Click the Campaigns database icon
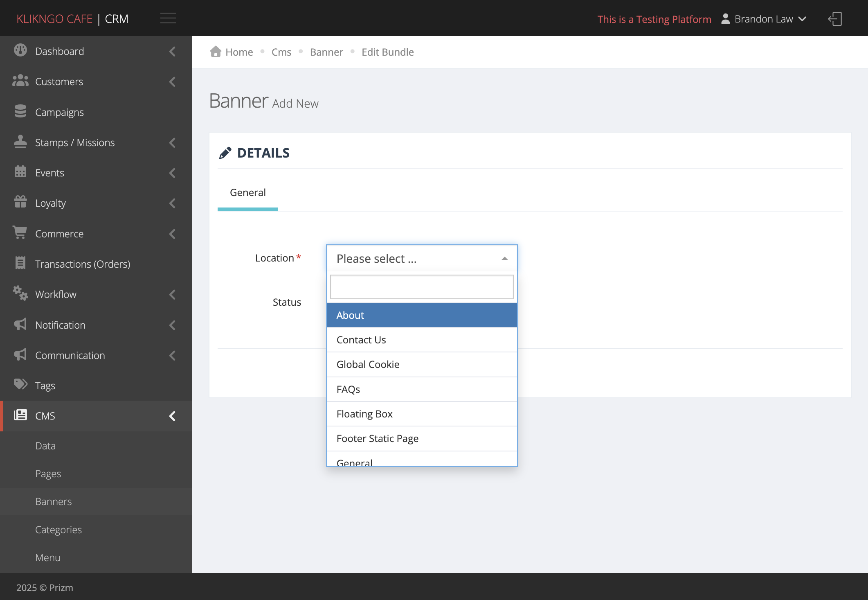This screenshot has width=868, height=600. pyautogui.click(x=20, y=111)
